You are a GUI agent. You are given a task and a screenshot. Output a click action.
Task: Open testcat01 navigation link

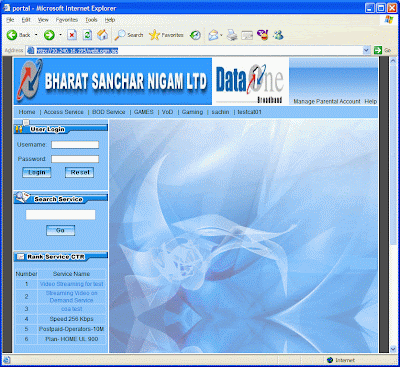click(249, 112)
